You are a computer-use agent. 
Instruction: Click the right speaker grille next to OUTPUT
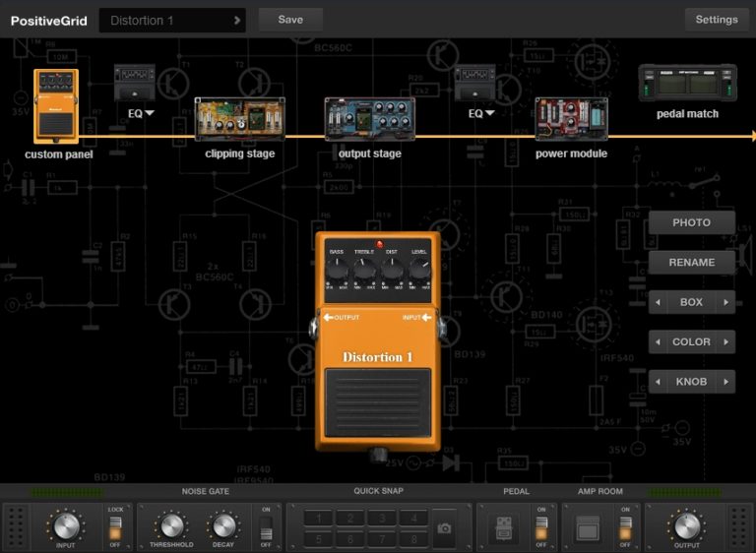[x=739, y=527]
